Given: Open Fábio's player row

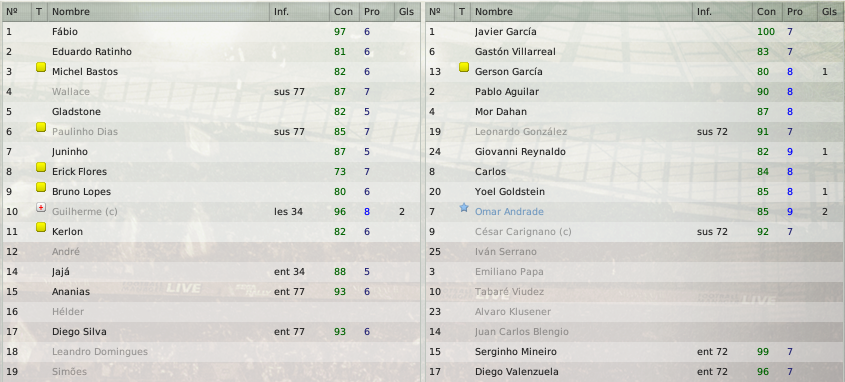Looking at the screenshot, I should pos(211,32).
